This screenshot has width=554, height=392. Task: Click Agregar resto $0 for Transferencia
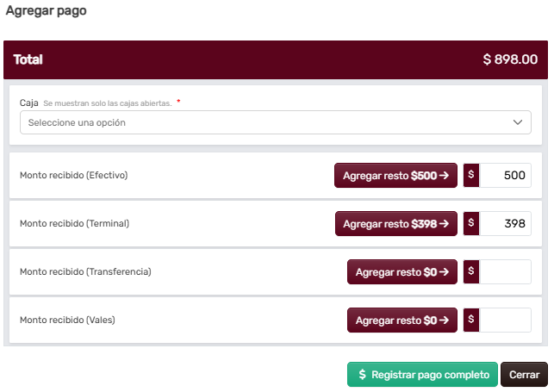[x=401, y=272]
